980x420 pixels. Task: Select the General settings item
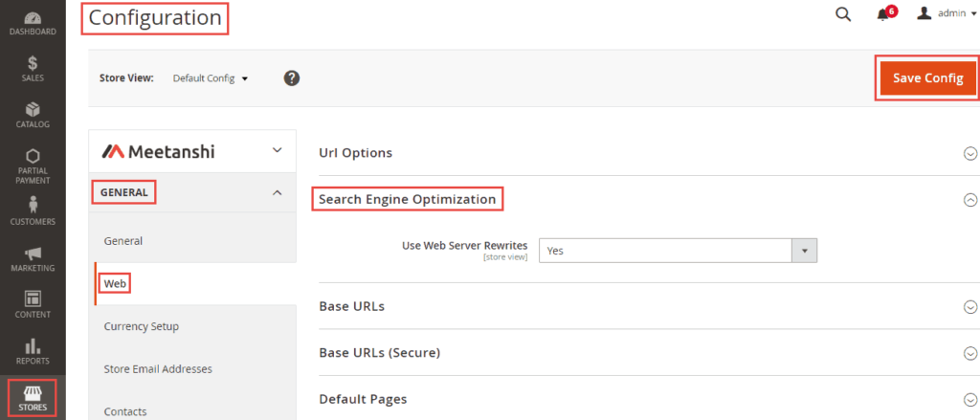click(x=123, y=241)
